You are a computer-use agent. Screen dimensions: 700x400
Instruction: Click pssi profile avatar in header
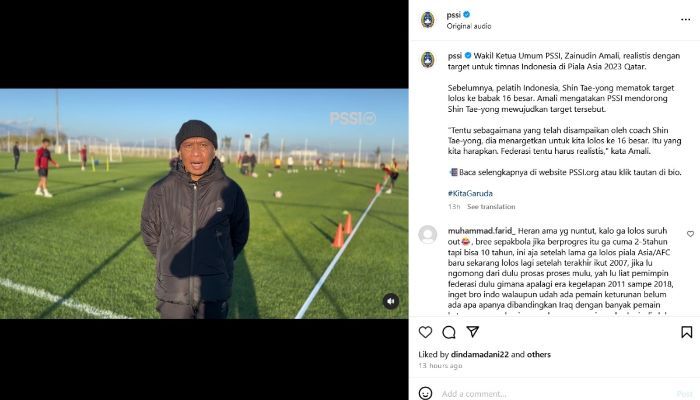pyautogui.click(x=428, y=20)
